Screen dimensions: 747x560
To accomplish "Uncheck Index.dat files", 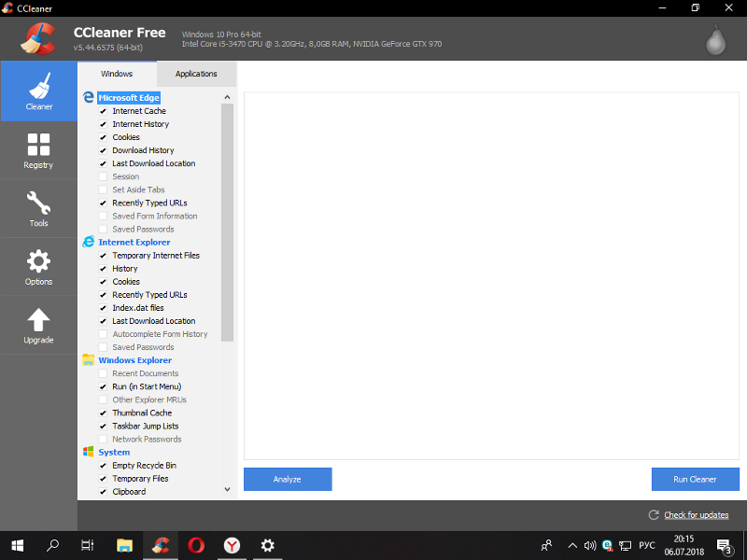I will pyautogui.click(x=103, y=308).
